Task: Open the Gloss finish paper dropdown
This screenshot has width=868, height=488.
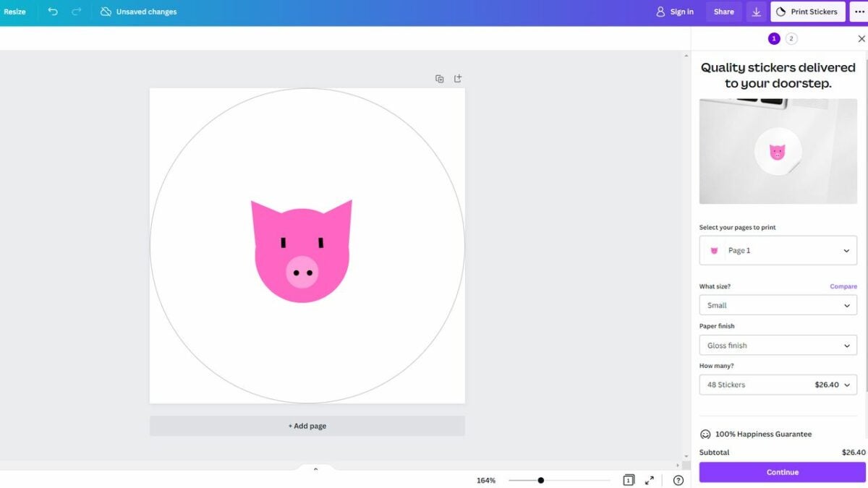Action: click(x=778, y=345)
